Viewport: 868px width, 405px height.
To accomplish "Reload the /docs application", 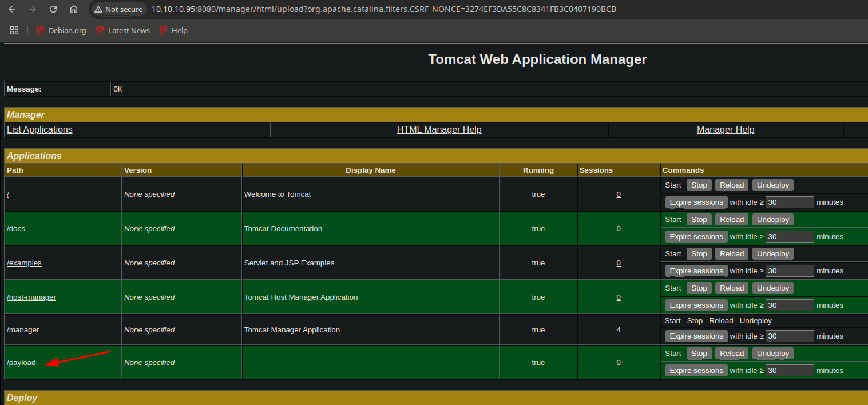I will coord(732,219).
